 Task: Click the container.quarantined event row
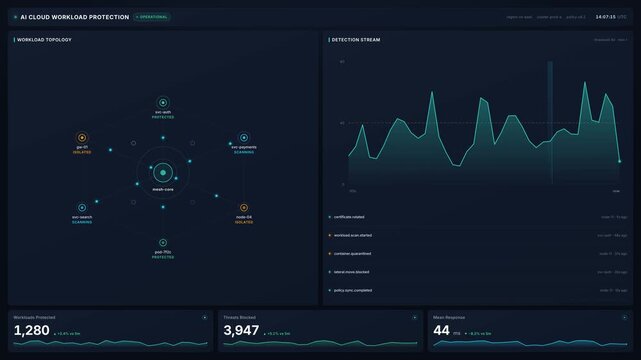pos(478,254)
